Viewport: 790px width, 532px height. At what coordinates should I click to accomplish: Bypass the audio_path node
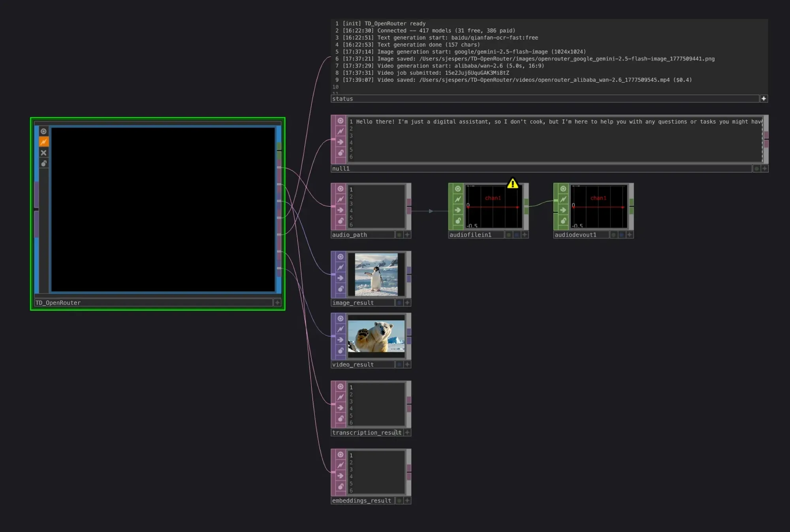point(340,210)
